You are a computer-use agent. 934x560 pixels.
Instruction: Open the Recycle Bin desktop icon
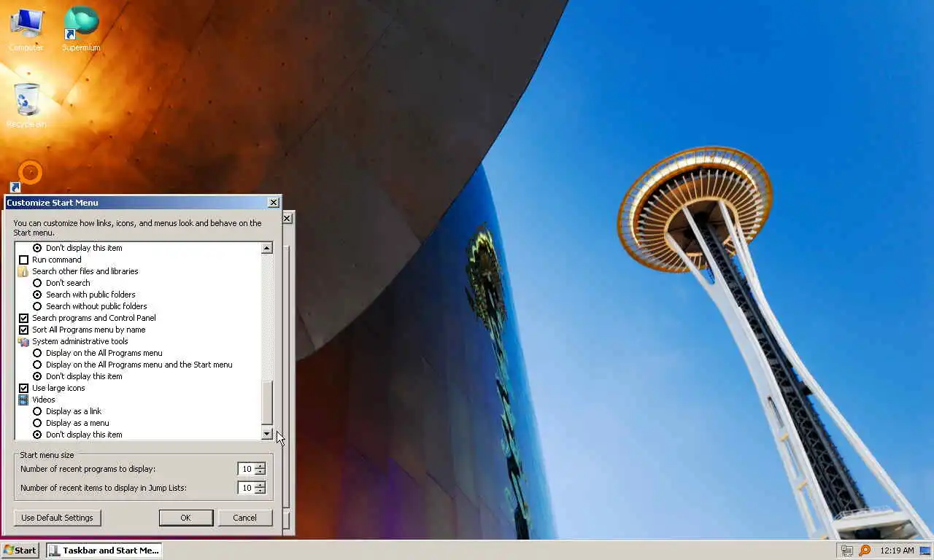click(26, 105)
